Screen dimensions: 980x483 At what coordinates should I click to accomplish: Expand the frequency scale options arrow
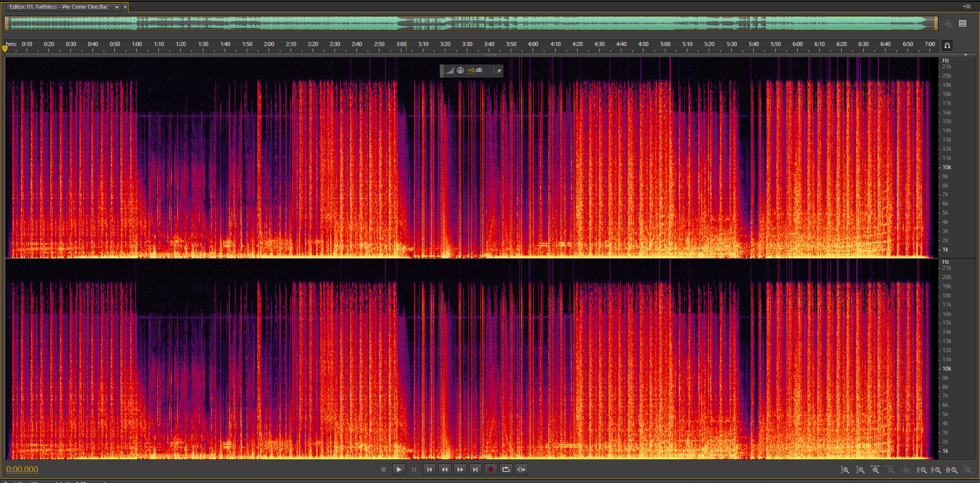coord(965,55)
